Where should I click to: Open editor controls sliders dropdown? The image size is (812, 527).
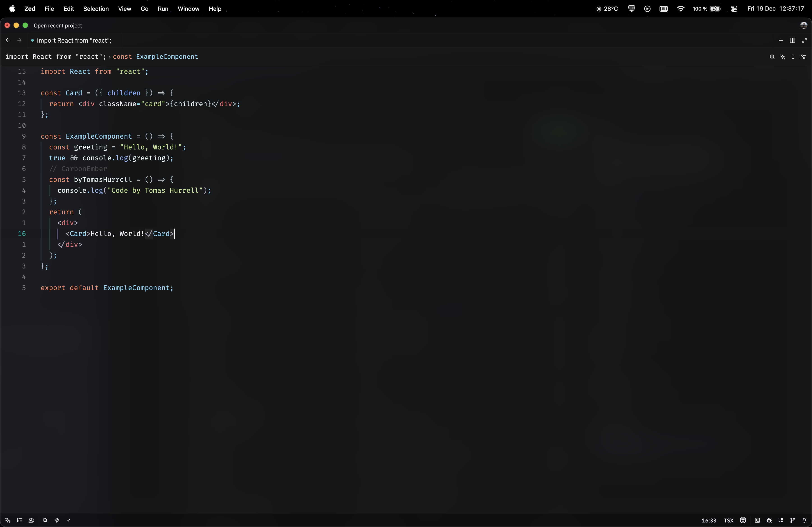(x=803, y=57)
